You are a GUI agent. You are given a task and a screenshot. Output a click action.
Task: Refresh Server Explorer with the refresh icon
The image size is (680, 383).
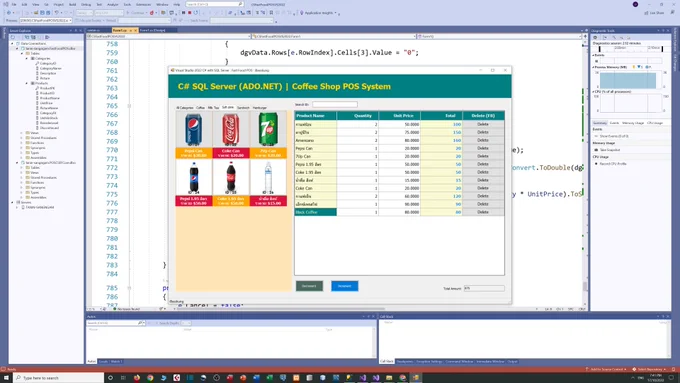coord(13,37)
